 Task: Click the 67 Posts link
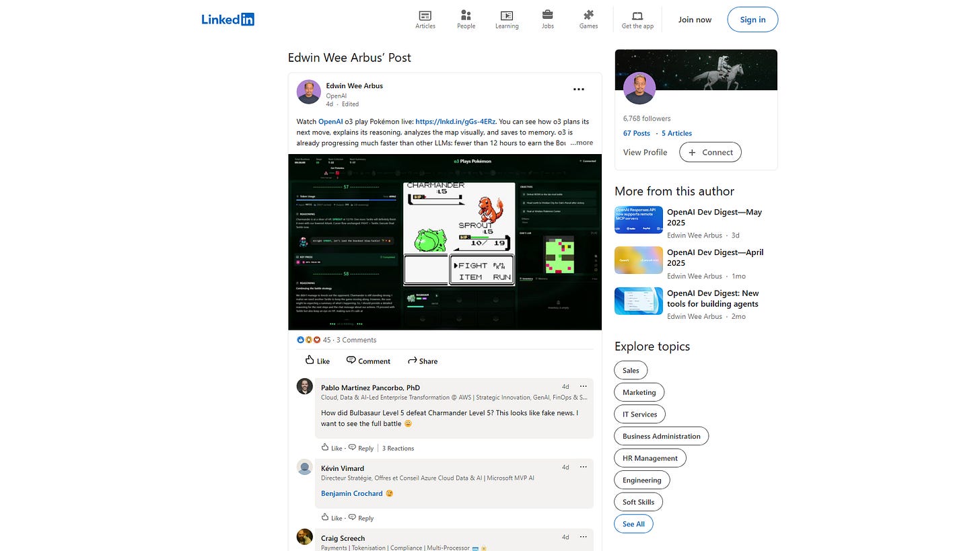(x=637, y=133)
